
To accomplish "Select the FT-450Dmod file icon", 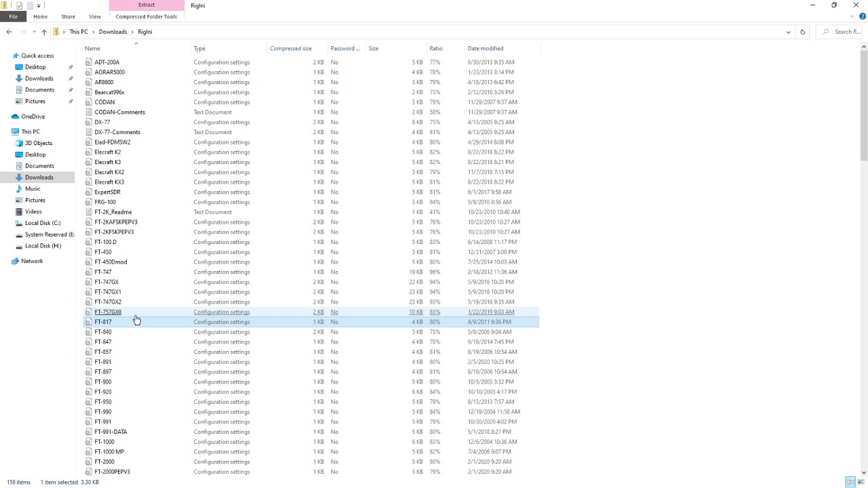I will [89, 262].
